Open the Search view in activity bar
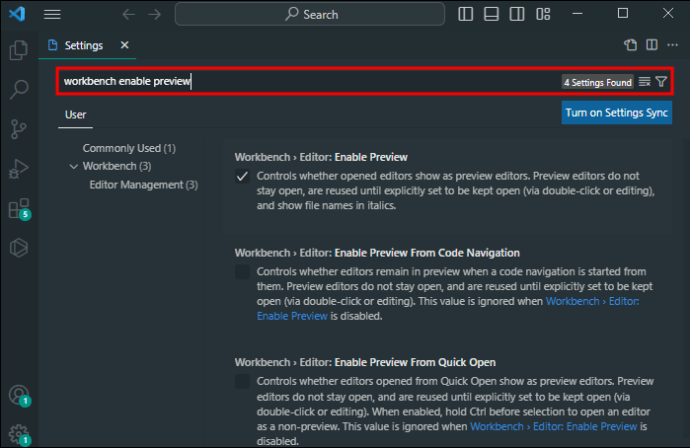Screen dimensions: 690x448 [18, 89]
